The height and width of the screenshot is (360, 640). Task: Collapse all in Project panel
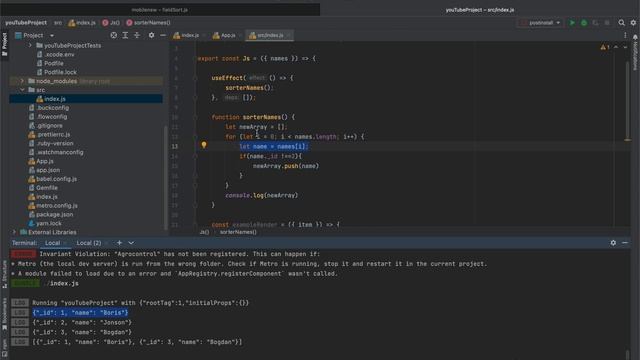(x=137, y=36)
